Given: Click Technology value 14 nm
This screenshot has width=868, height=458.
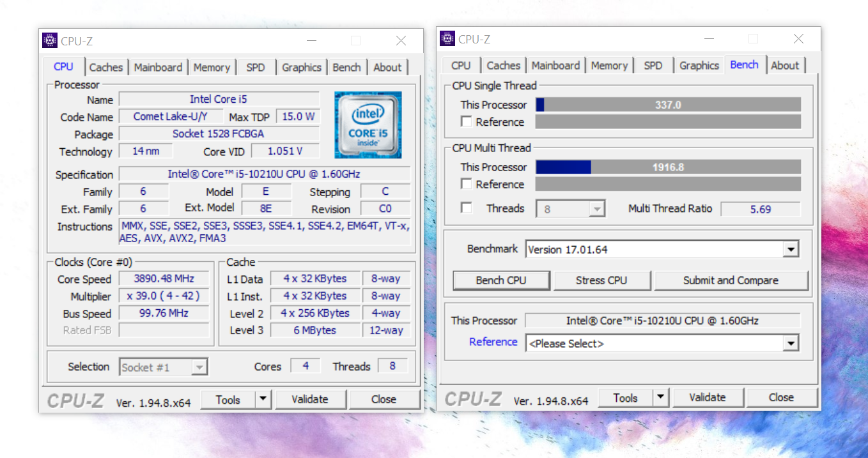Looking at the screenshot, I should pyautogui.click(x=146, y=151).
